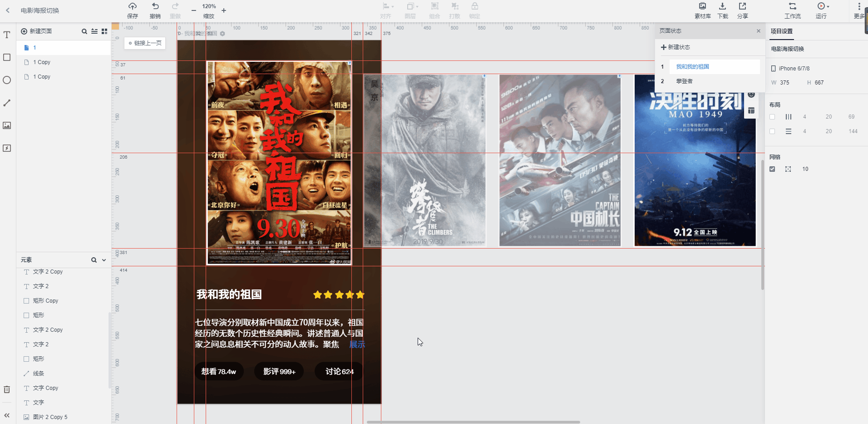Screen dimensions: 868x424
Task: Search pages with the magnifier icon
Action: tap(84, 31)
